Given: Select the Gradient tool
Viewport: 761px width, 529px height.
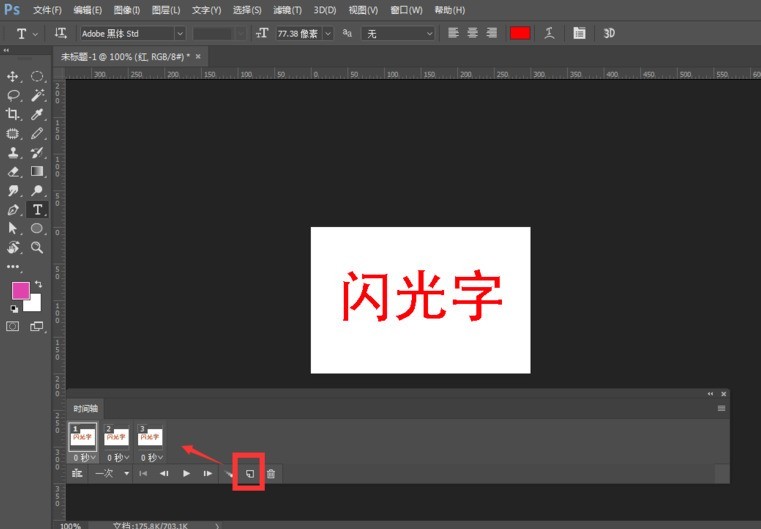Looking at the screenshot, I should click(37, 171).
